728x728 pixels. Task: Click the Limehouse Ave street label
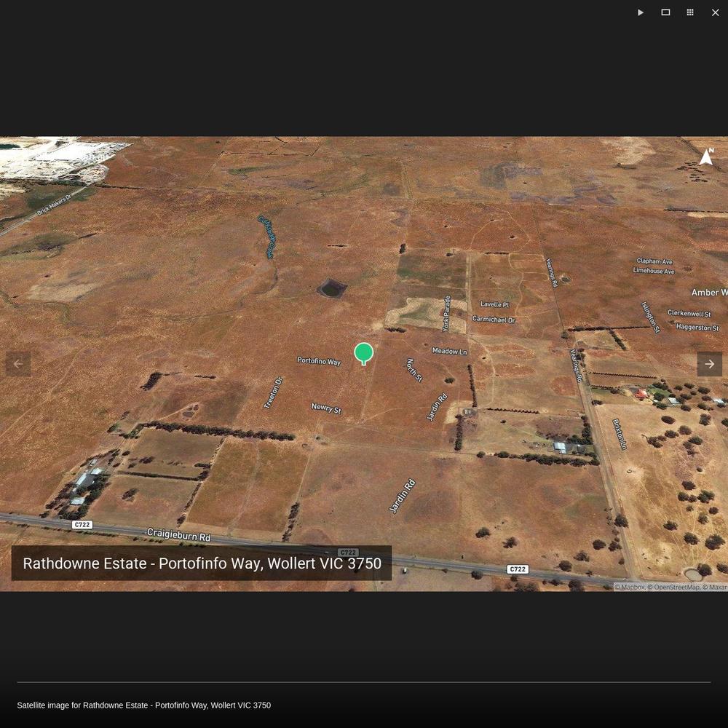pyautogui.click(x=654, y=270)
